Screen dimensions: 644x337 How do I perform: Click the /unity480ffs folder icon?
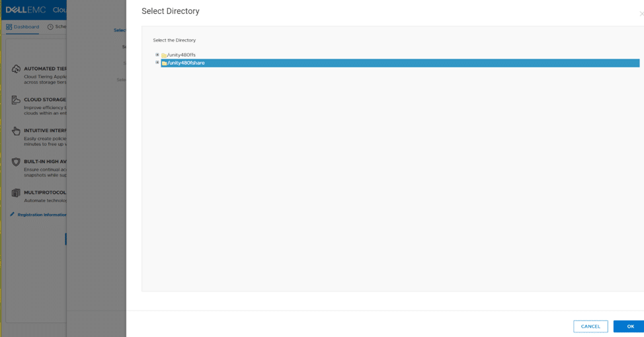(x=164, y=55)
